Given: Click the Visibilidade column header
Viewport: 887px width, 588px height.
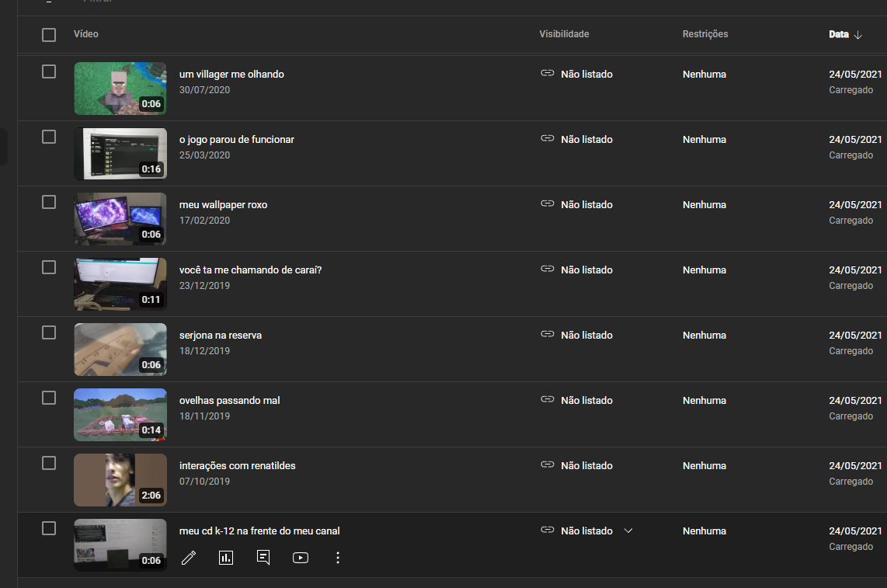Looking at the screenshot, I should tap(564, 34).
